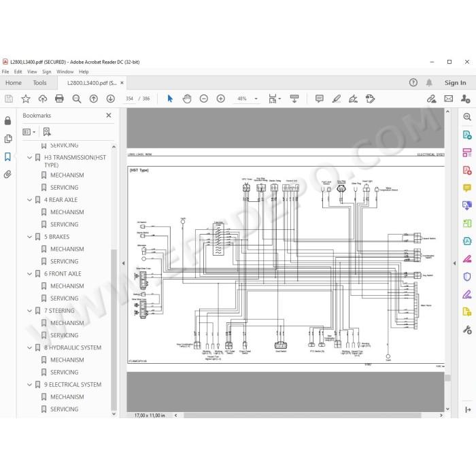Open the highlighter pen tool
This screenshot has height=476, width=476.
[x=337, y=99]
